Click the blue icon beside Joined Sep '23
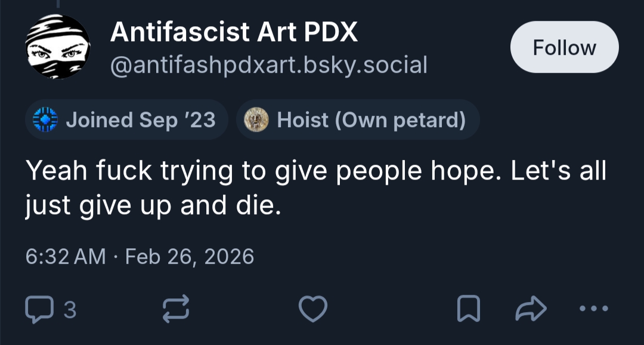644x345 pixels. [x=44, y=120]
